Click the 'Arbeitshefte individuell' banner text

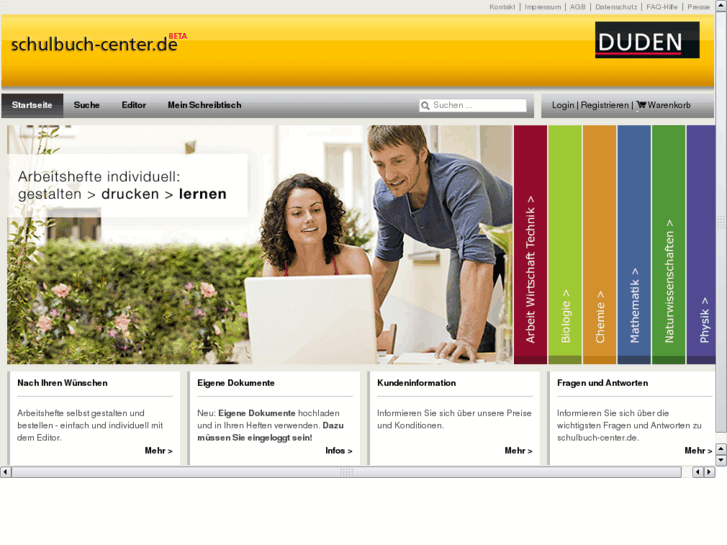[x=122, y=185]
